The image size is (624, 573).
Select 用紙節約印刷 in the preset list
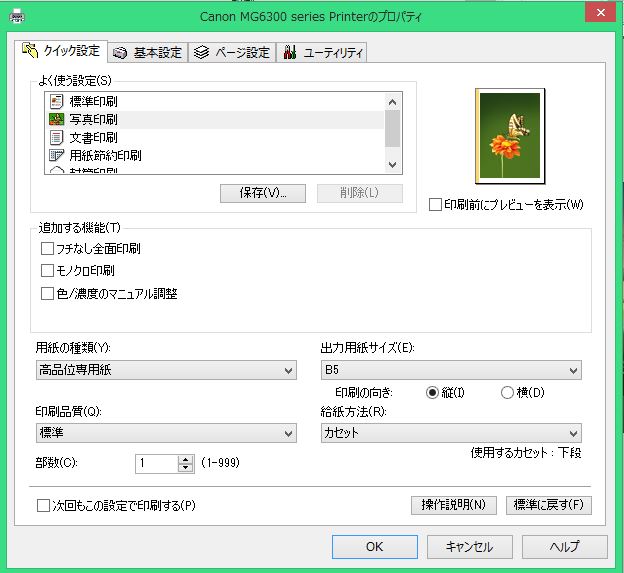pyautogui.click(x=215, y=155)
